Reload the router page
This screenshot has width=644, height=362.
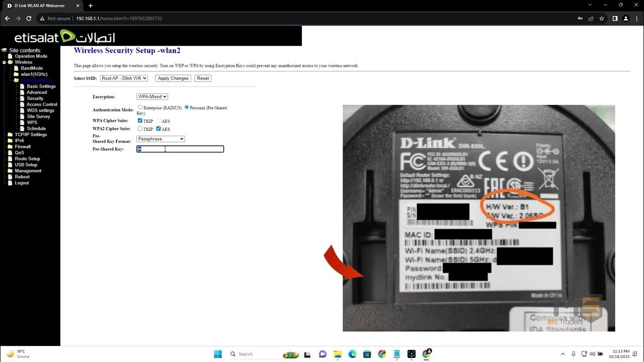pos(29,19)
